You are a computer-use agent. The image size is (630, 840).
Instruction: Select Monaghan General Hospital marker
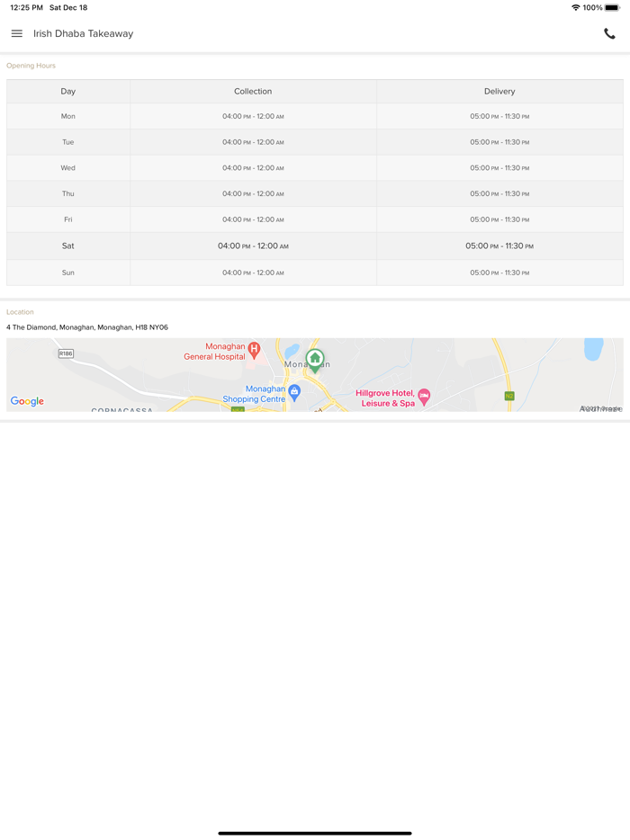click(x=254, y=349)
